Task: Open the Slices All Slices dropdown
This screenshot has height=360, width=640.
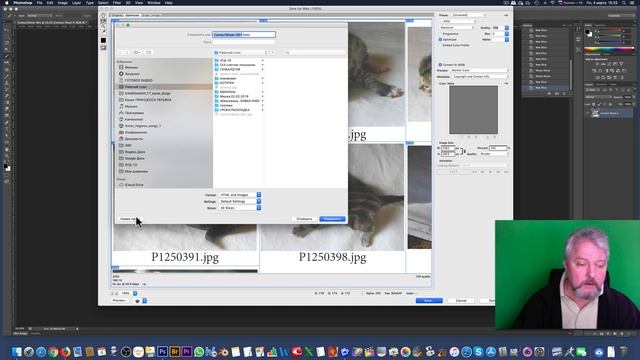Action: pyautogui.click(x=240, y=208)
